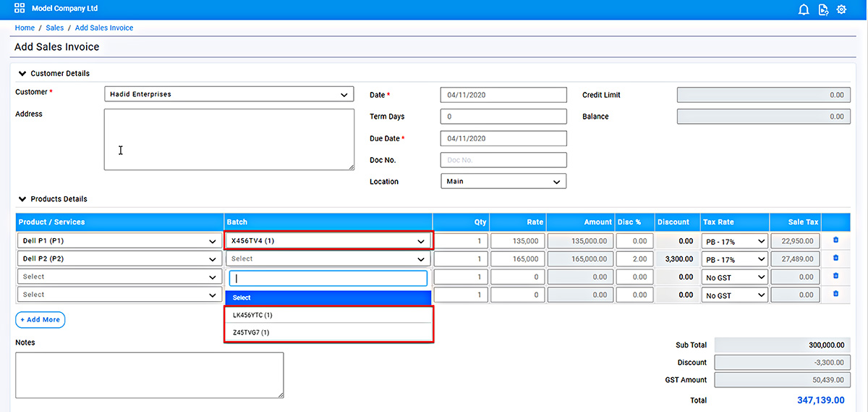
Task: Edit Disc % 2.00 field
Action: pos(635,258)
